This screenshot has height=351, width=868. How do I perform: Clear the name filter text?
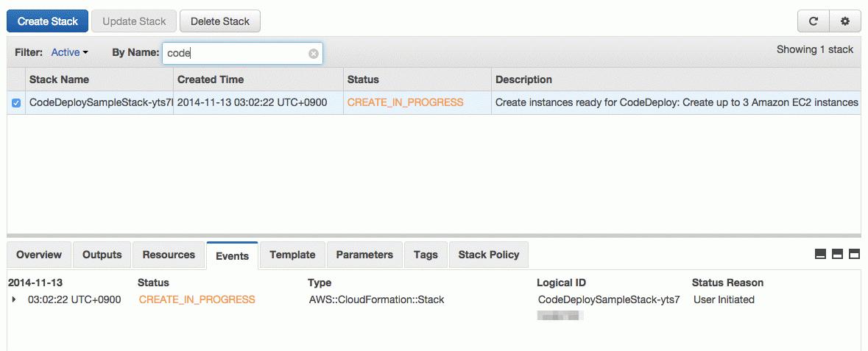coord(314,54)
